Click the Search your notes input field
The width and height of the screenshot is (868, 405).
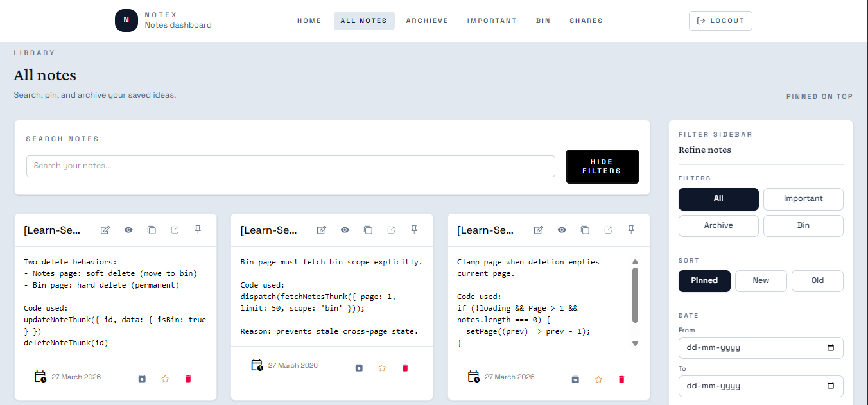pos(290,166)
